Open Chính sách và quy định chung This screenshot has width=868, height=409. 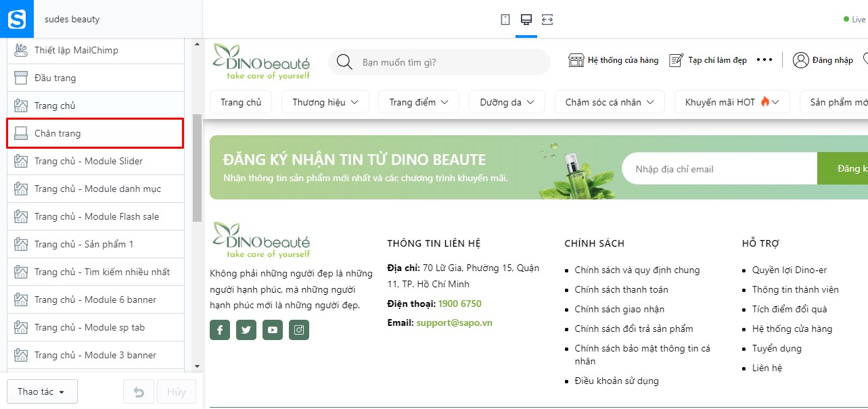[x=637, y=270]
